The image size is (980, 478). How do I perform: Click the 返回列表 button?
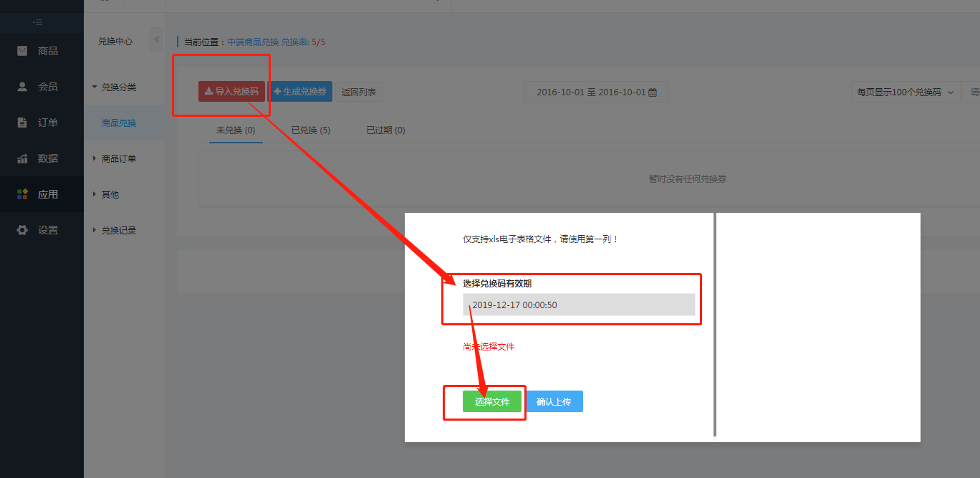(359, 92)
